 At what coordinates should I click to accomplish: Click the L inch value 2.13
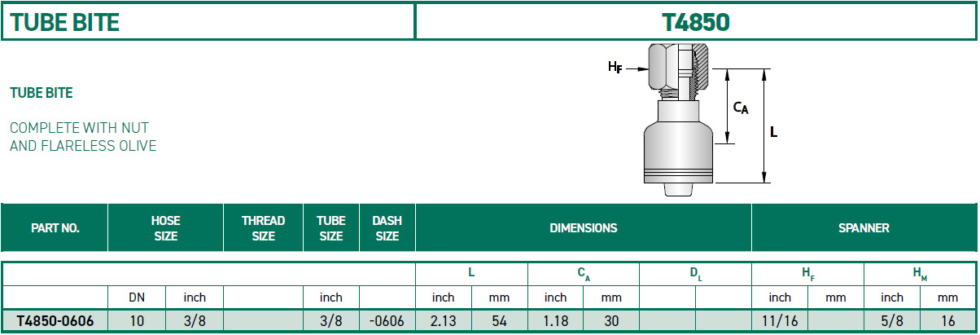point(443,321)
